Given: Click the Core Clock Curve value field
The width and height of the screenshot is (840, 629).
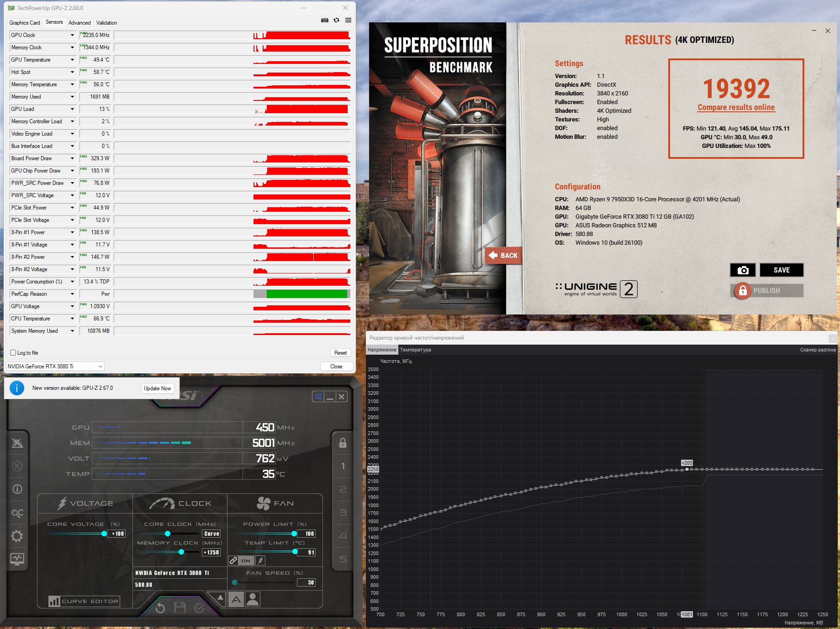Looking at the screenshot, I should pos(211,534).
